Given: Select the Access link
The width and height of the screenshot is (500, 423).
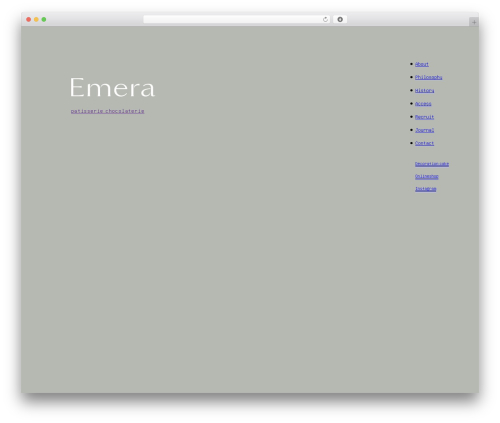Looking at the screenshot, I should pyautogui.click(x=423, y=104).
